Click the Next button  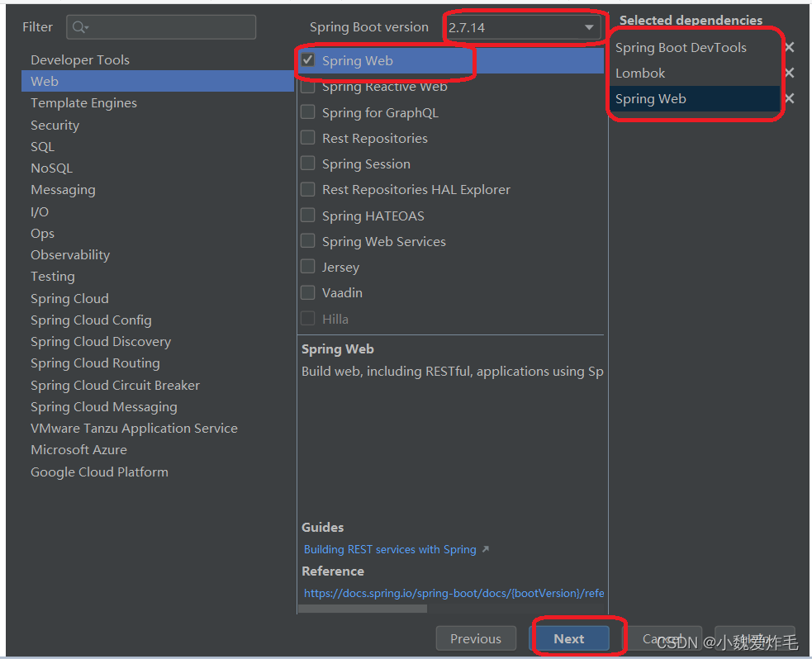571,638
